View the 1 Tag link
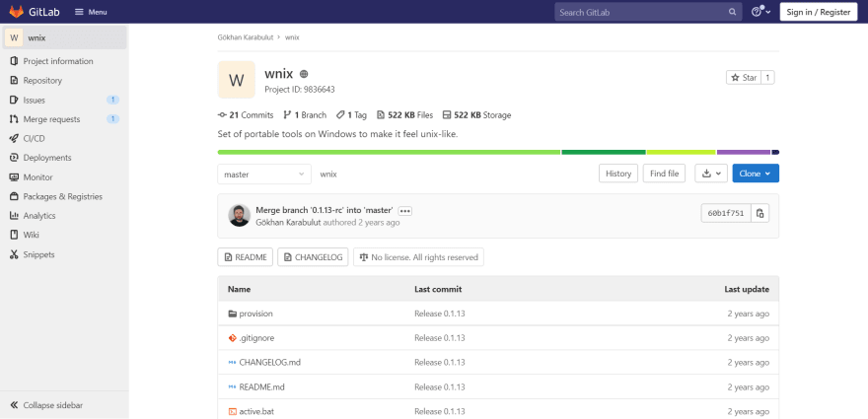The height and width of the screenshot is (419, 868). [x=351, y=115]
